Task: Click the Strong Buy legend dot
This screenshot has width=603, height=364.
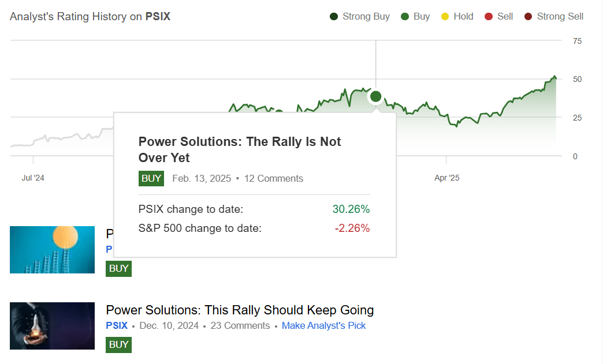Action: pyautogui.click(x=333, y=16)
